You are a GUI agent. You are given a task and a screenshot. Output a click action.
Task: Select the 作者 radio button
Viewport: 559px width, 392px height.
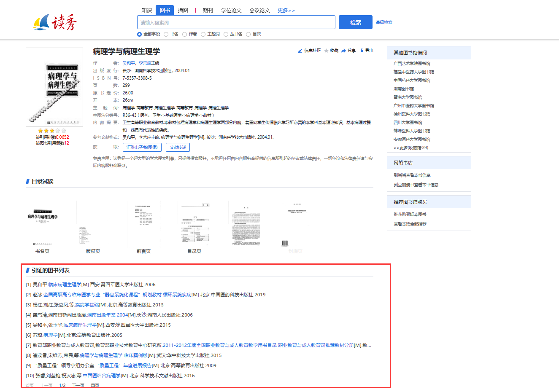[185, 35]
